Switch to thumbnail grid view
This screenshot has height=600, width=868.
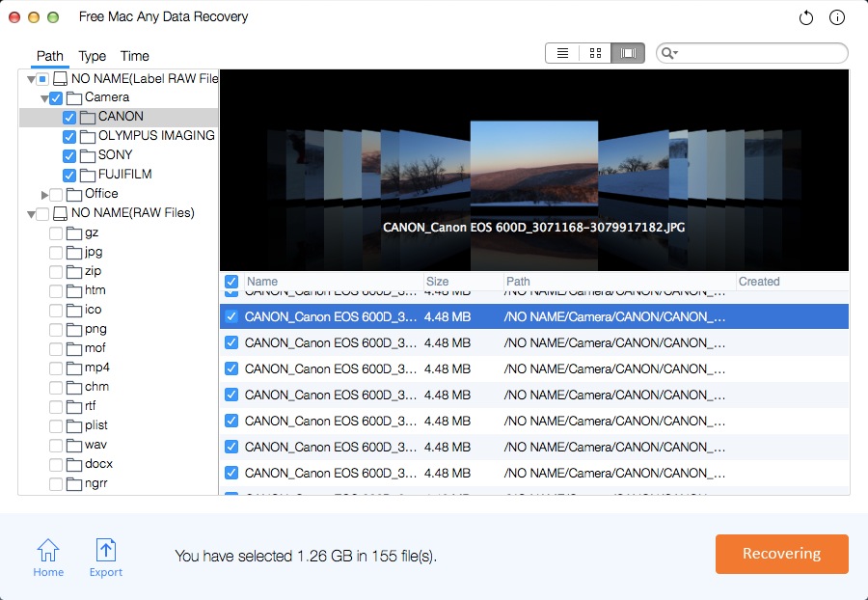595,53
